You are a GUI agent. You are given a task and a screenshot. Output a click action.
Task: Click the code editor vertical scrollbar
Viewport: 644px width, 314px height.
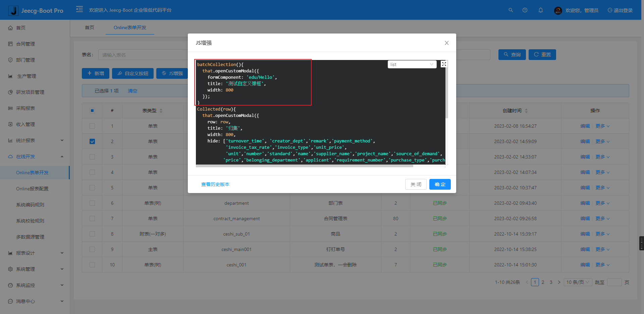(447, 89)
